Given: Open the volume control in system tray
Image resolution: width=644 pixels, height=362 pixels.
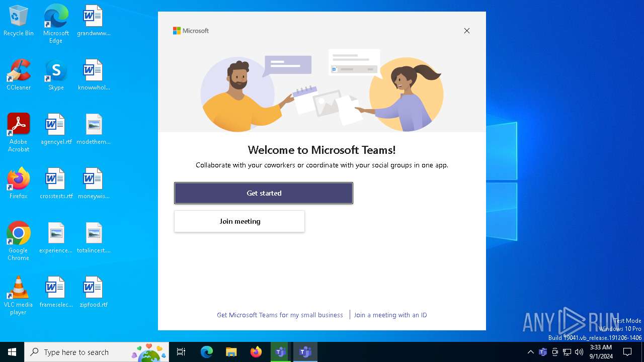Looking at the screenshot, I should click(579, 352).
